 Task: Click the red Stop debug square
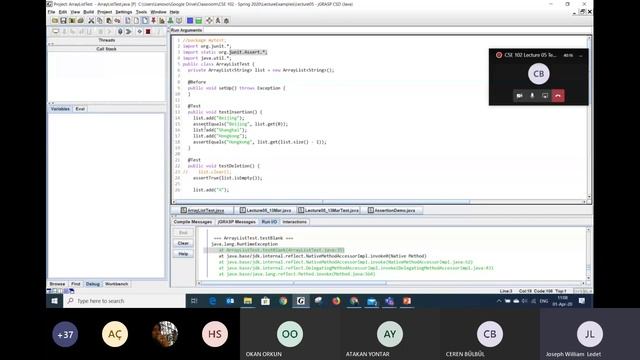[148, 31]
